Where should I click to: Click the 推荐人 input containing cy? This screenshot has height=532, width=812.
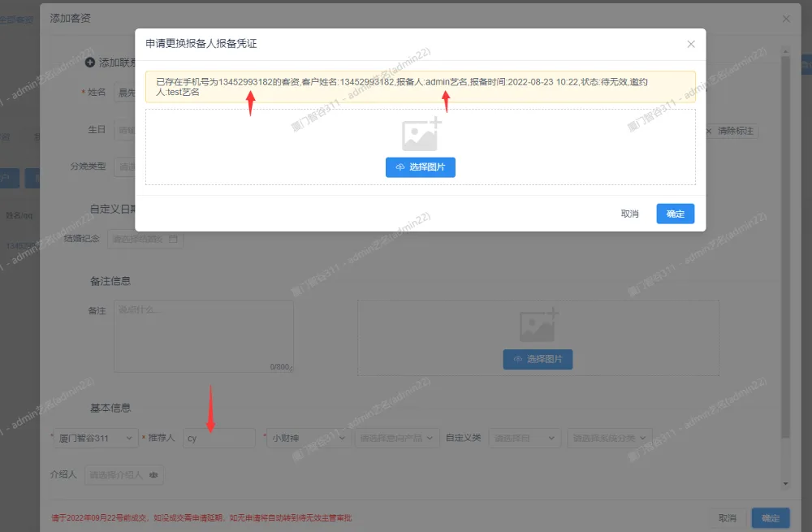[218, 438]
